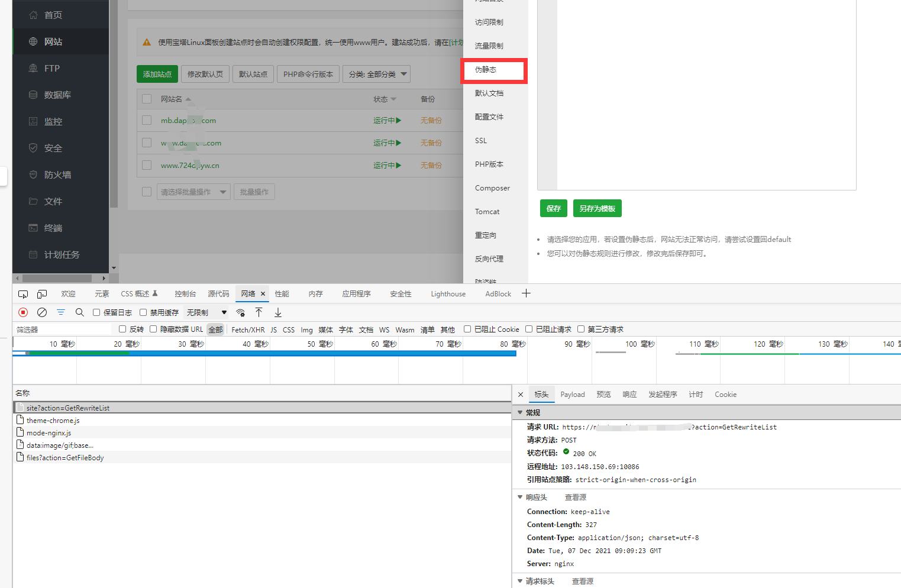The image size is (901, 588).
Task: Open the 分类: 全部分类 dropdown
Action: tap(377, 74)
